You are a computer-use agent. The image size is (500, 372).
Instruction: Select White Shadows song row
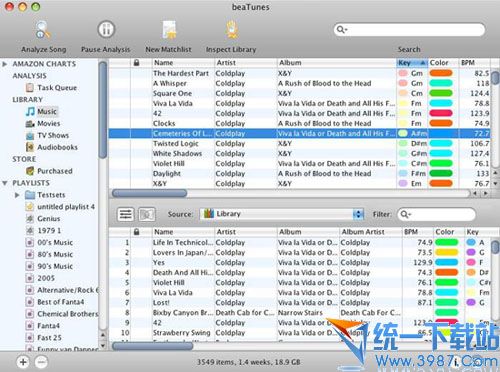[299, 153]
